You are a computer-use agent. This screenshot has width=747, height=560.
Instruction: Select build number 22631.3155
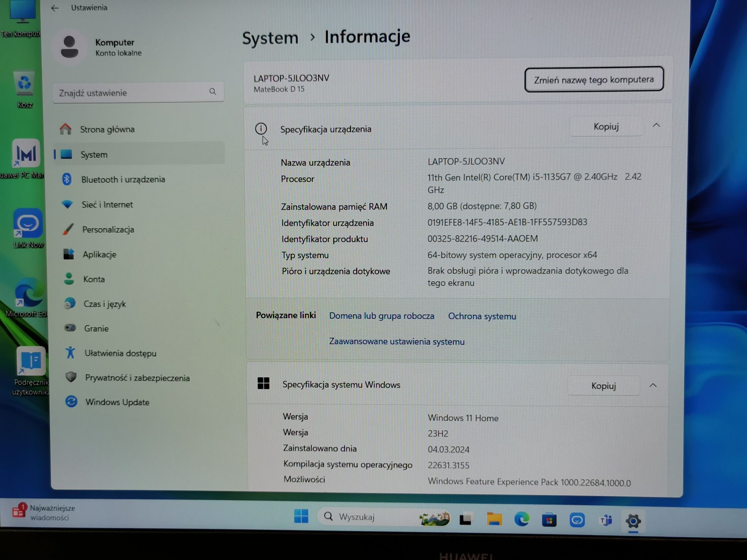449,465
